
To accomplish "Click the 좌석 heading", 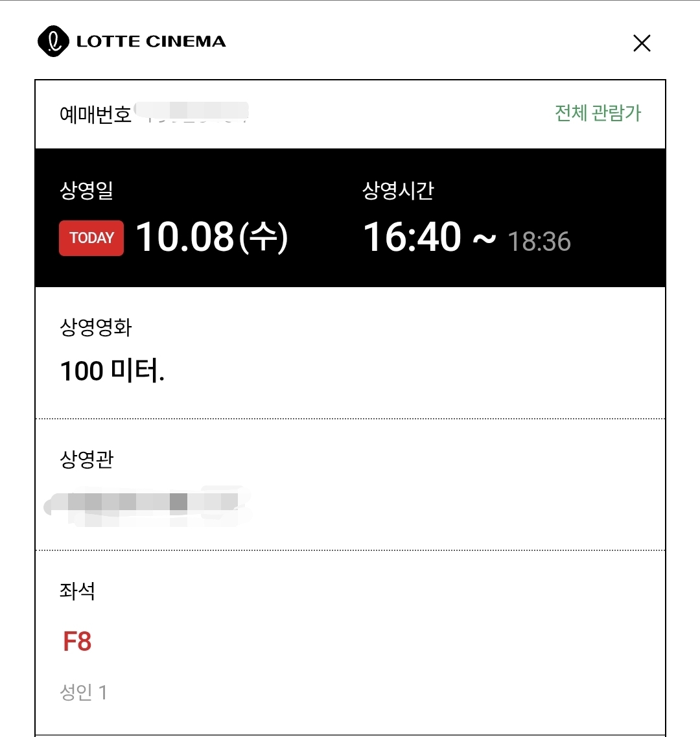I will 77,591.
